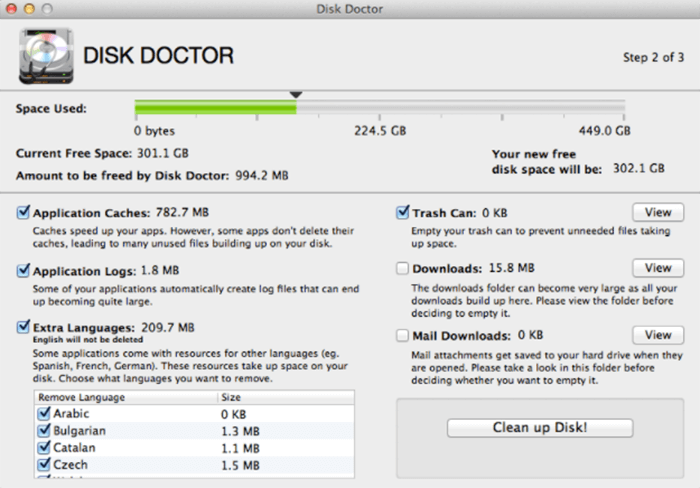Uncheck Catalan in the language list
The image size is (700, 488).
tap(44, 447)
